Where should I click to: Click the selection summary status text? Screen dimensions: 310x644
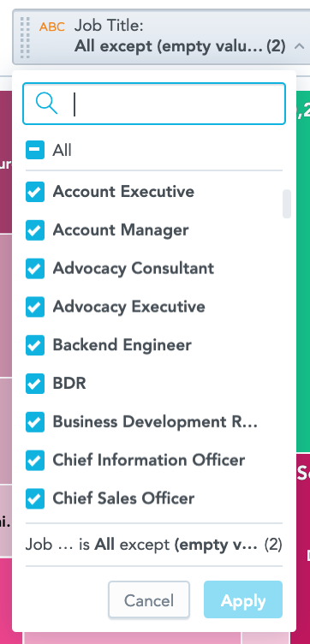click(x=154, y=545)
